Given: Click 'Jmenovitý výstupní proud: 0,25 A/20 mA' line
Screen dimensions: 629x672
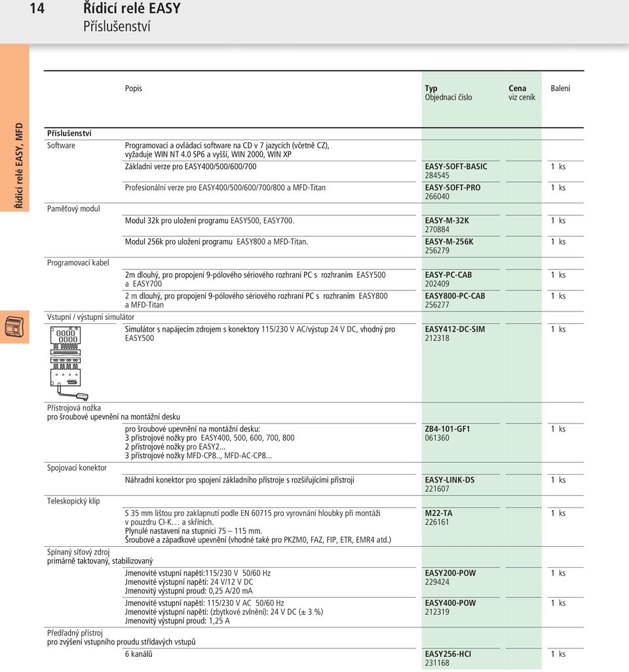Looking at the screenshot, I should 189,591.
